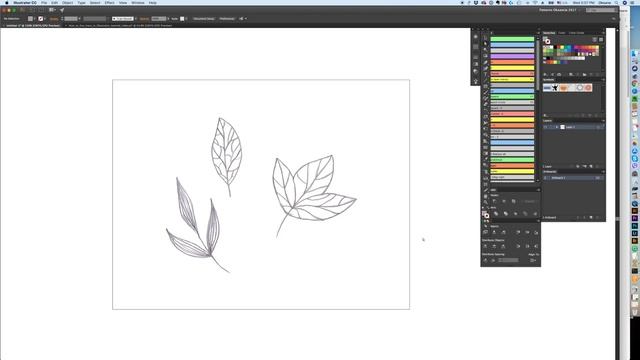Select the Direct Selection tool
Screen dimensions: 640x360
485,44
